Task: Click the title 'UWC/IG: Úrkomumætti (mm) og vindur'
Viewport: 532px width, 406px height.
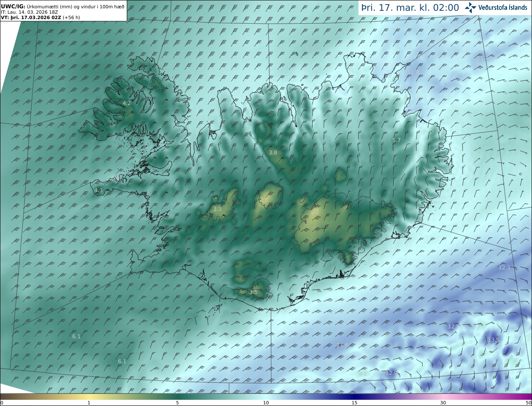Action: pos(63,7)
